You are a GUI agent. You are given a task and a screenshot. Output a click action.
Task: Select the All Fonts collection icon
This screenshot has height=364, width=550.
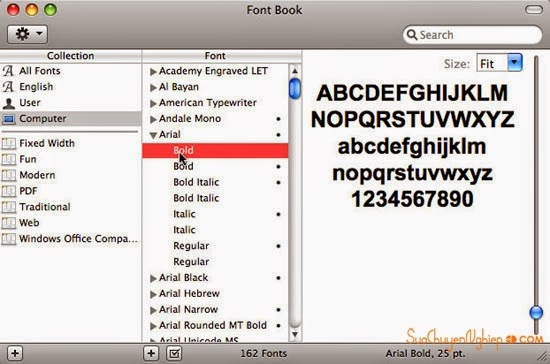point(8,71)
